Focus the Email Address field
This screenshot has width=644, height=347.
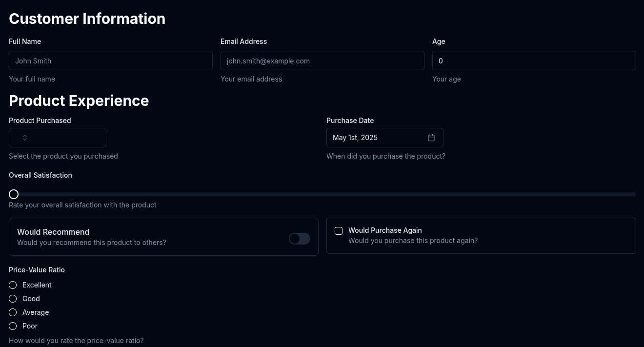coord(322,61)
